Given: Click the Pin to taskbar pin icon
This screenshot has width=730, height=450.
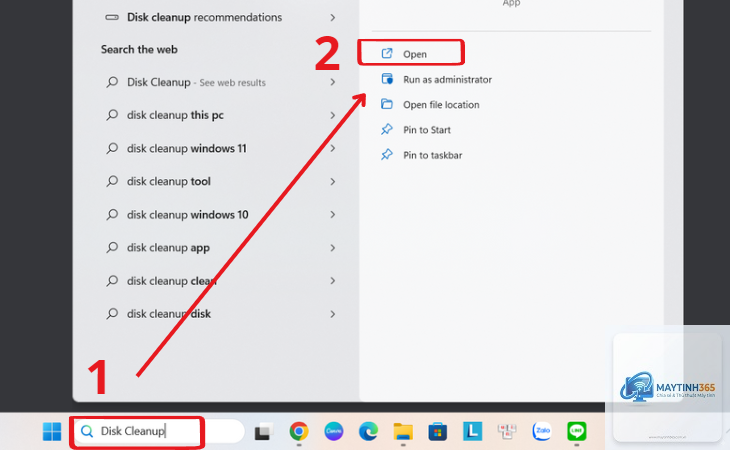Looking at the screenshot, I should pyautogui.click(x=387, y=154).
